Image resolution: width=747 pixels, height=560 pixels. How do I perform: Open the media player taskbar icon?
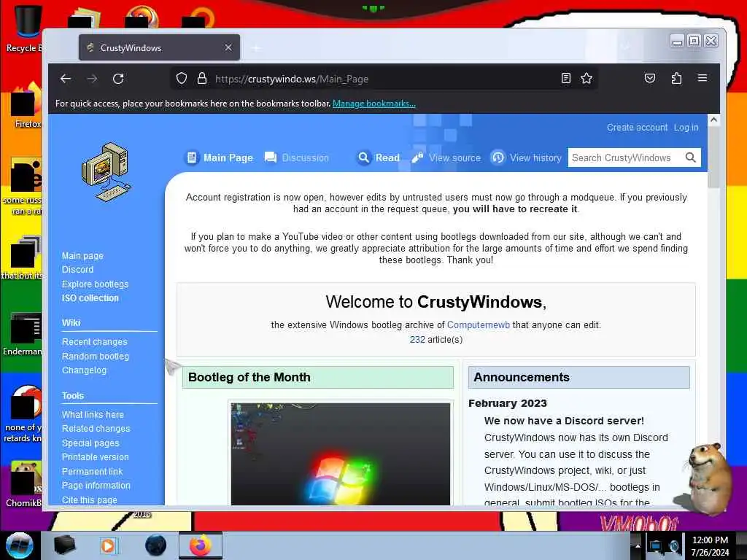pos(108,545)
